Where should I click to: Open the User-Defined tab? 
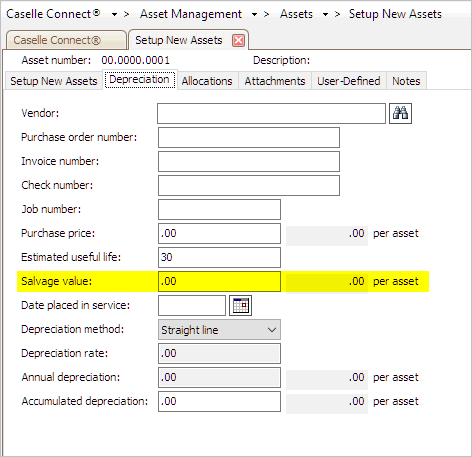[x=349, y=81]
